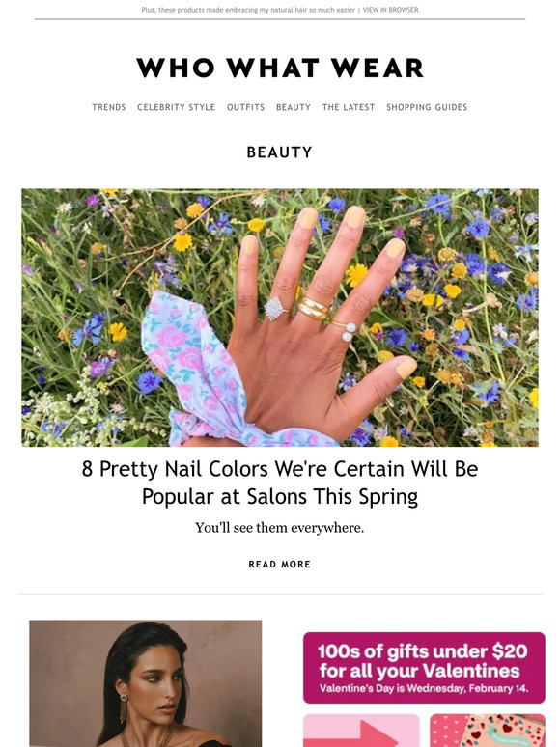Open the View in Browser link

click(x=390, y=10)
